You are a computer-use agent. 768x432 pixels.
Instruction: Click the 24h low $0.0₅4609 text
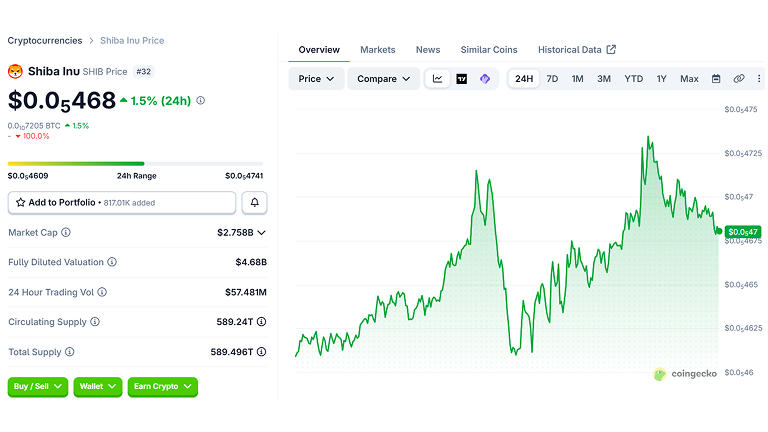[28, 176]
